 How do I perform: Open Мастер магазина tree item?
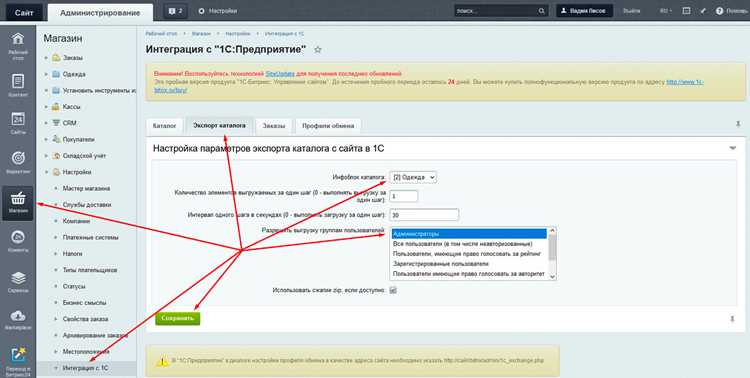(86, 189)
